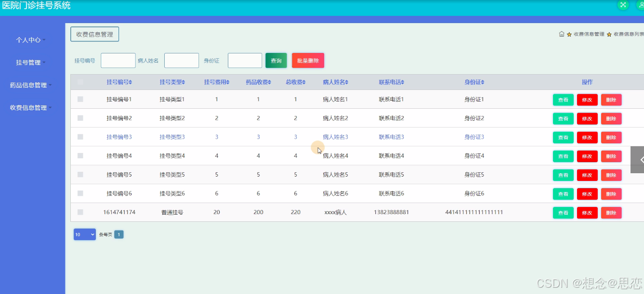The height and width of the screenshot is (294, 644).
Task: Click 删除 for row 挂号编号1
Action: 611,100
